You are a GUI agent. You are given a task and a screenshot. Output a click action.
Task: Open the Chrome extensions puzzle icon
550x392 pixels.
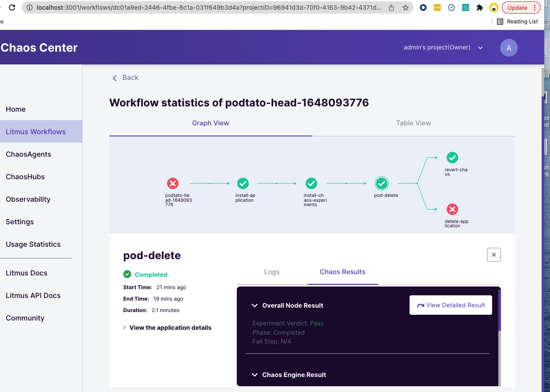(x=480, y=8)
